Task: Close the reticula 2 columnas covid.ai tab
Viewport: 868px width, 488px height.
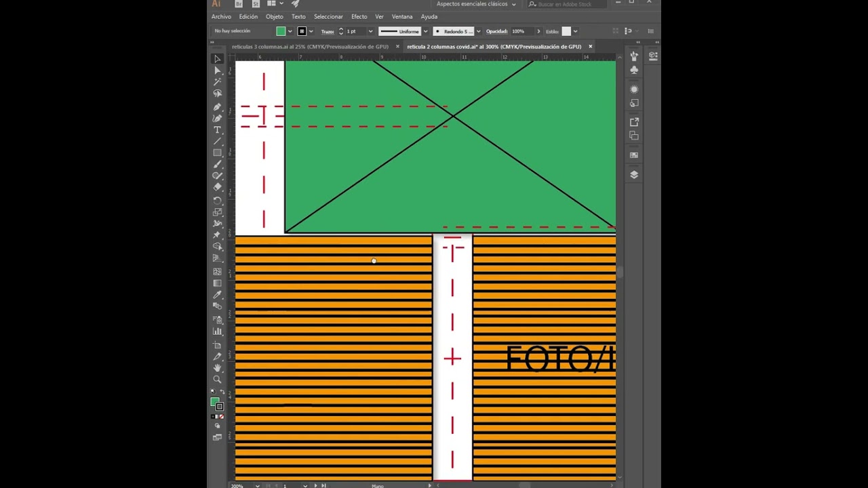Action: (x=590, y=47)
